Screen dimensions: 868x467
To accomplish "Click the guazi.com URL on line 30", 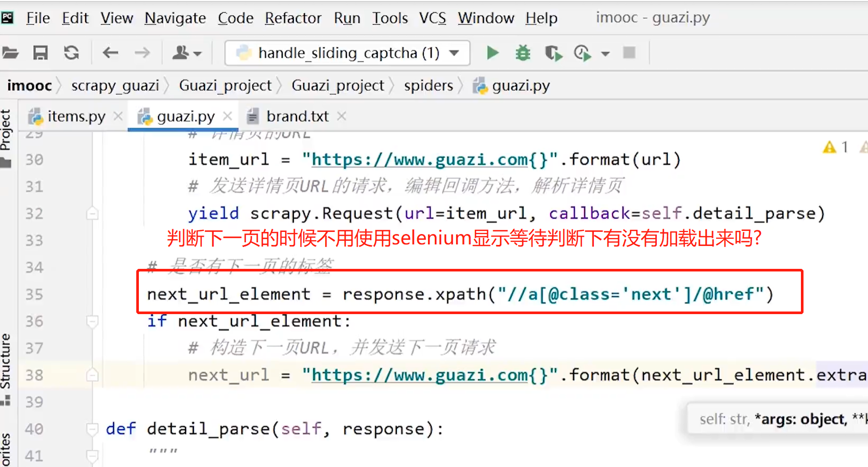I will 420,160.
